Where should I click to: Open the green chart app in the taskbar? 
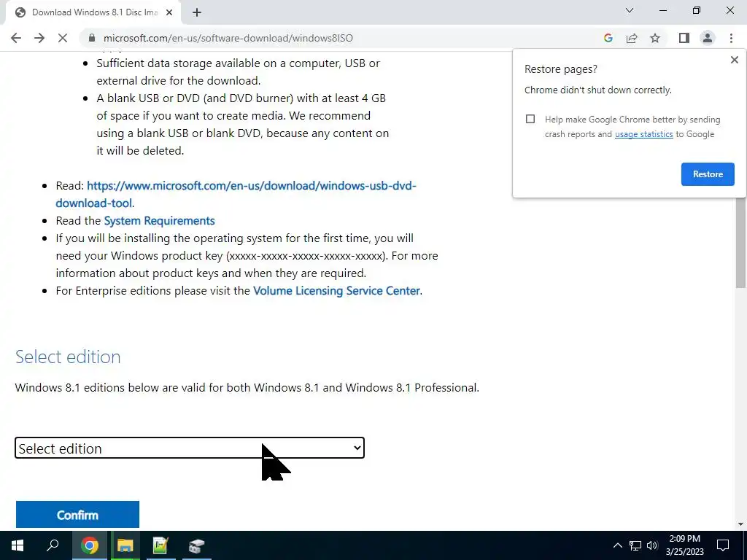[160, 545]
